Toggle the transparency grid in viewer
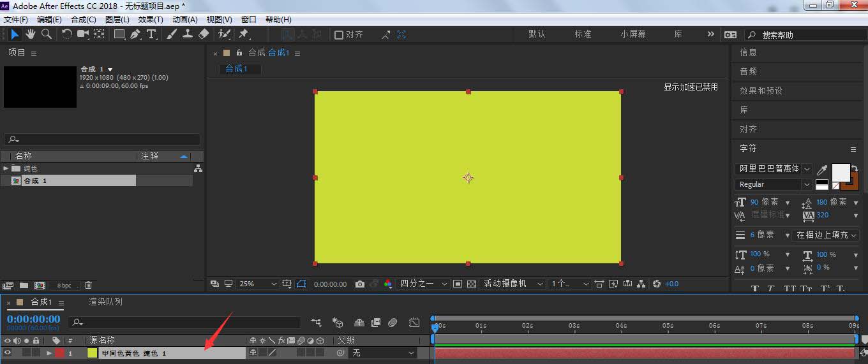 [x=472, y=284]
